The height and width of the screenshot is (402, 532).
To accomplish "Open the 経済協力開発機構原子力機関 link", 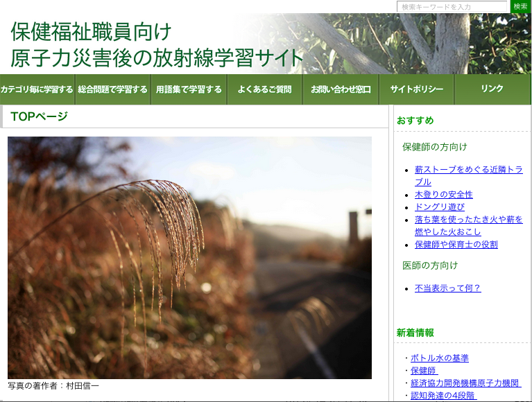I will pyautogui.click(x=465, y=383).
